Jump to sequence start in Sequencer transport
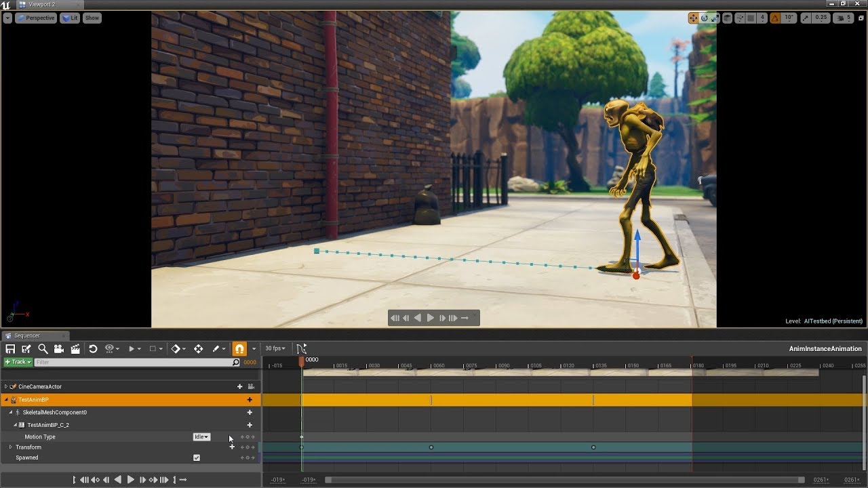Viewport: 868px width, 488px height. [84, 480]
